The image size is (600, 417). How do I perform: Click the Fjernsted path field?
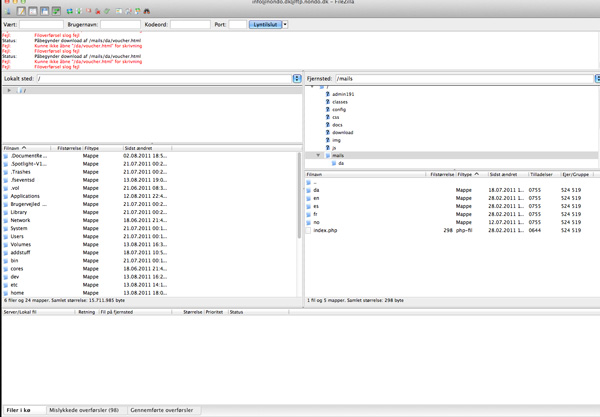(464, 78)
